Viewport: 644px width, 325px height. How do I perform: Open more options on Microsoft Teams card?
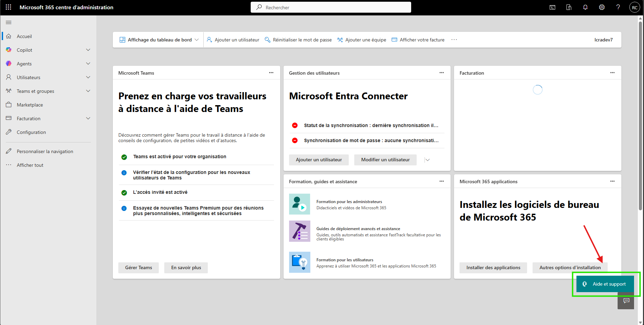click(x=271, y=73)
